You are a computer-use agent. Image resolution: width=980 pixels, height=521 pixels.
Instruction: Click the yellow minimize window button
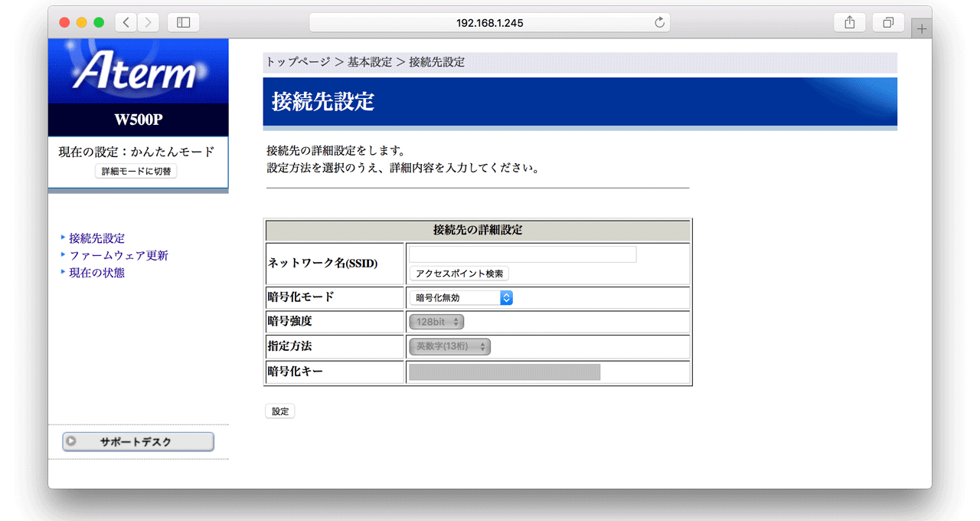pos(82,22)
